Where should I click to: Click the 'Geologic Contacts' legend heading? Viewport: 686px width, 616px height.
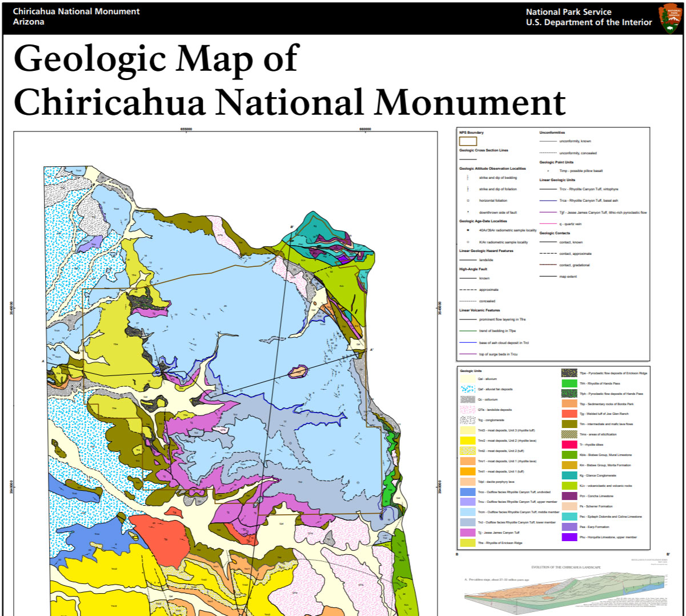(555, 233)
